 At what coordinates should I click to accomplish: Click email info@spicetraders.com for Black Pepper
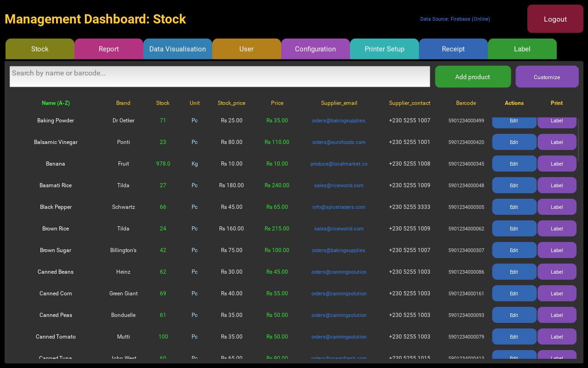339,207
